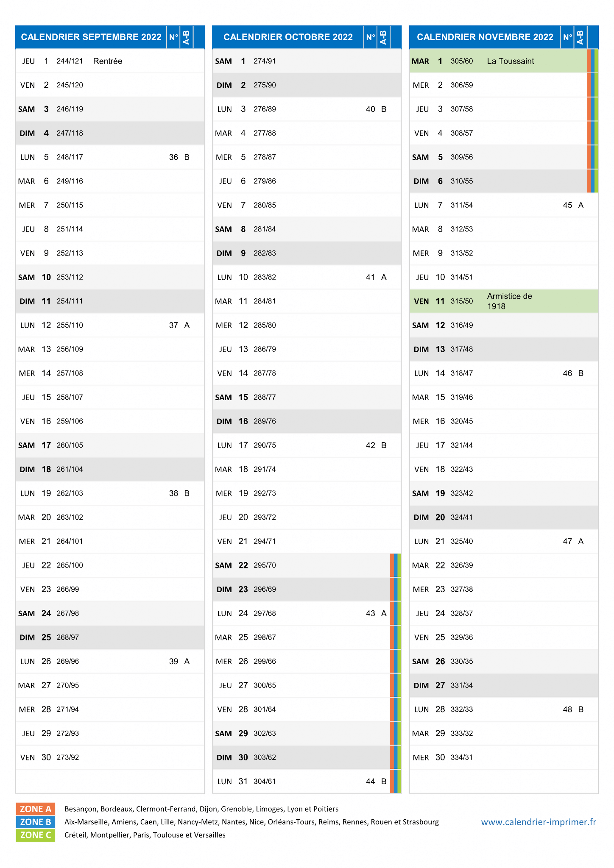Click the N° column header in October

370,37
